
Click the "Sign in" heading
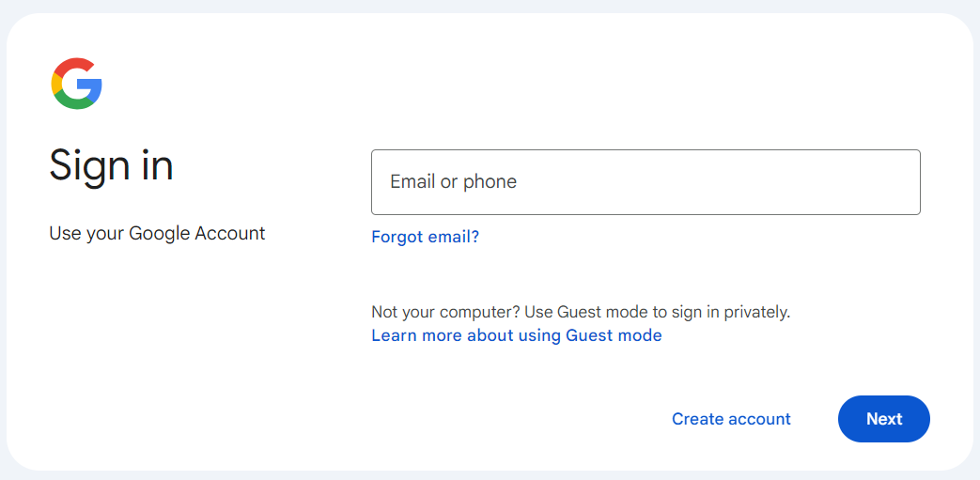pyautogui.click(x=111, y=165)
